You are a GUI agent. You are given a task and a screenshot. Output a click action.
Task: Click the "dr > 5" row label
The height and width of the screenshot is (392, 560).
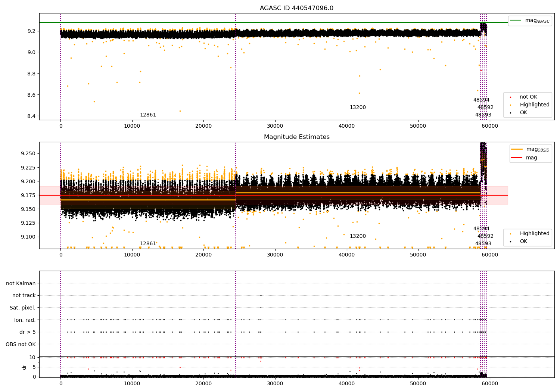pyautogui.click(x=27, y=332)
